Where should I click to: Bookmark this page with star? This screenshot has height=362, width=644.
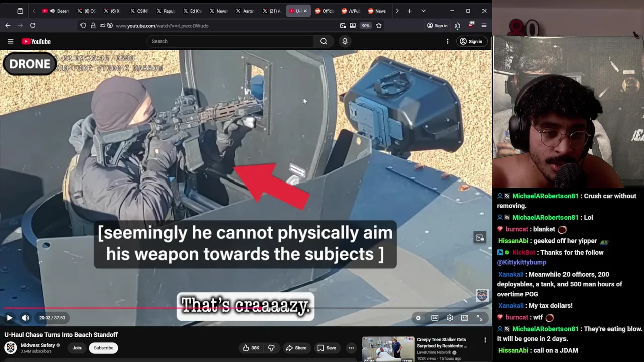pos(379,26)
